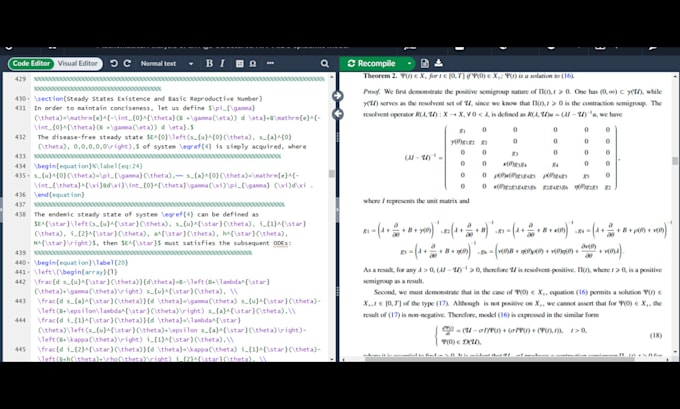Image resolution: width=680 pixels, height=409 pixels.
Task: Follow the (16) link after 'Therefore, model'
Action: [x=503, y=315]
